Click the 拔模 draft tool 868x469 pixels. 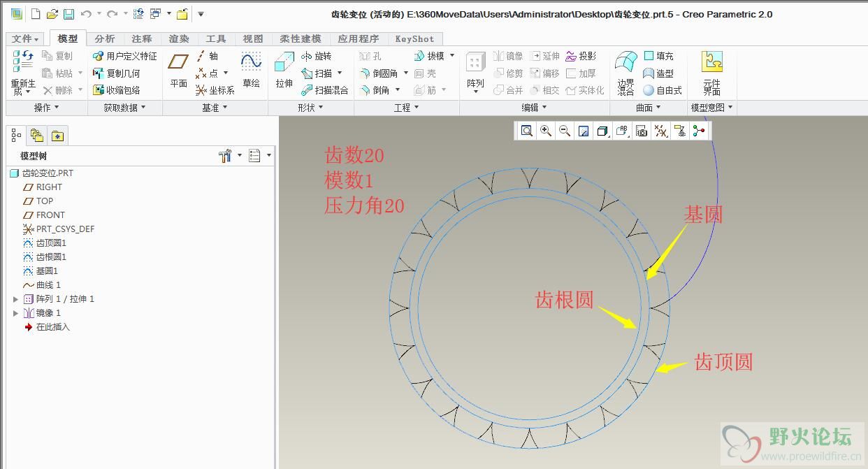point(429,56)
